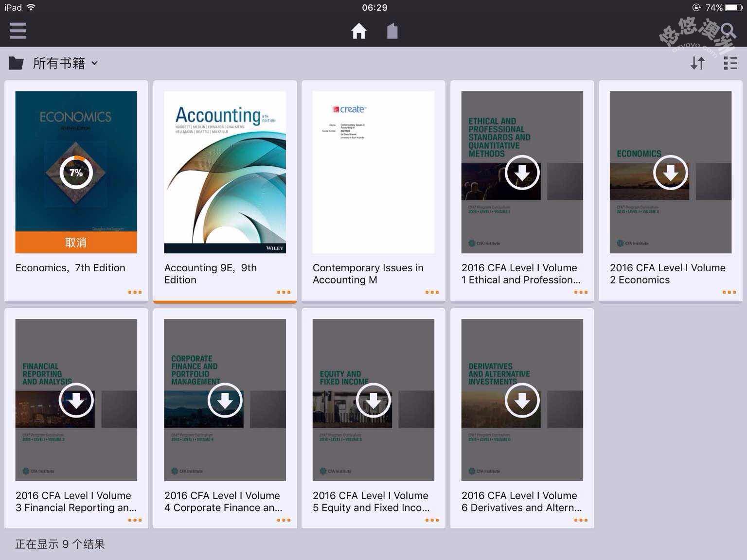747x560 pixels.
Task: Open more options for Economics 7th Edition
Action: 135,292
